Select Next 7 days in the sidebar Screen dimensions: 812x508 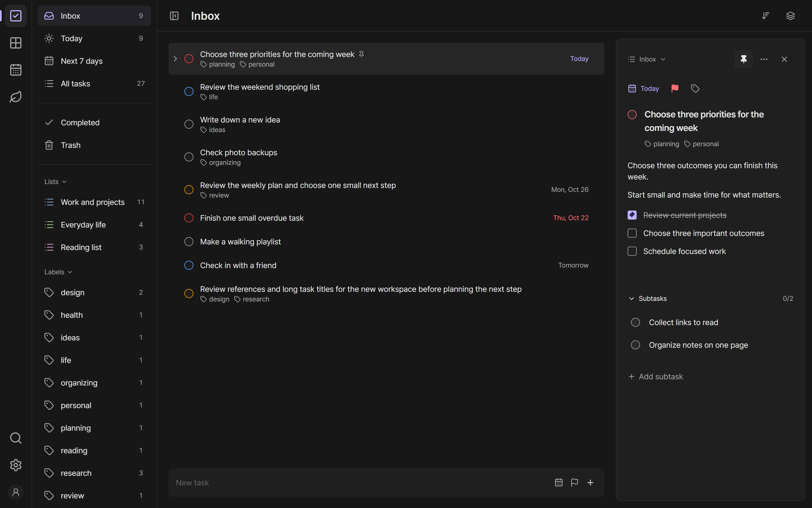coord(94,61)
